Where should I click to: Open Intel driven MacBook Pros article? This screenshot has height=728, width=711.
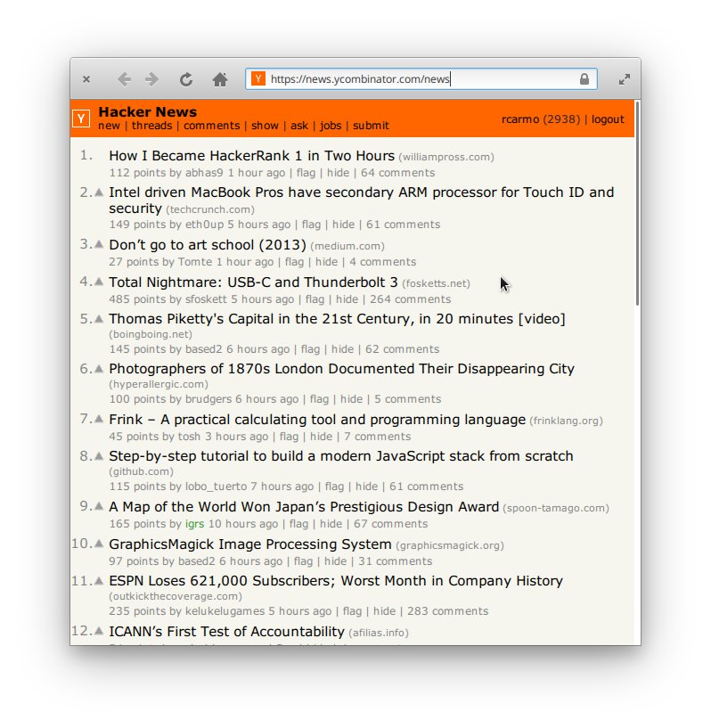[x=361, y=200]
